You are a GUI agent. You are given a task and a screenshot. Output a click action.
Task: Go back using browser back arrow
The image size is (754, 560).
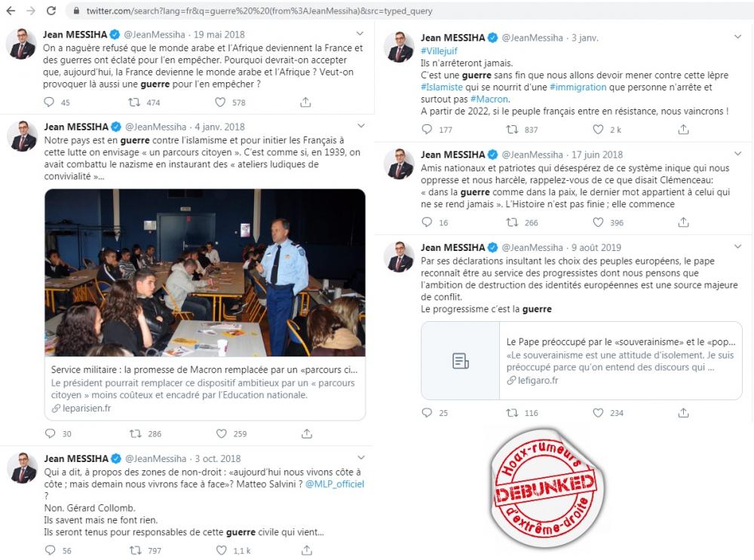11,11
